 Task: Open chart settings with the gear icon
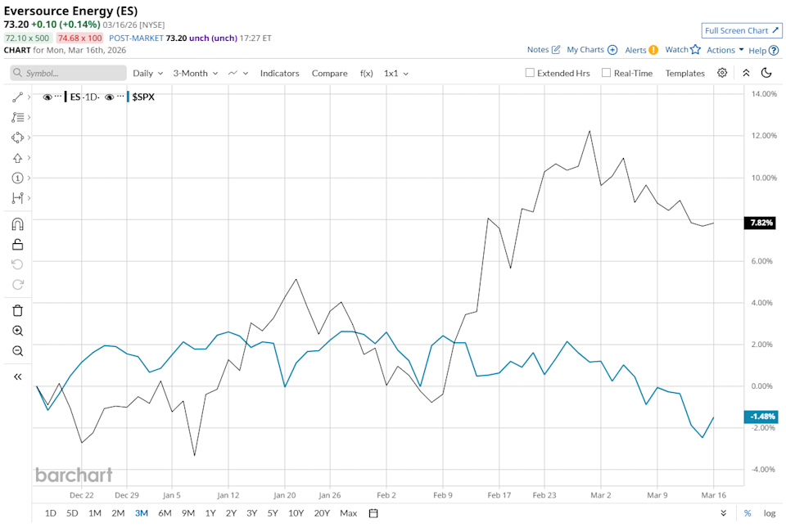(722, 73)
